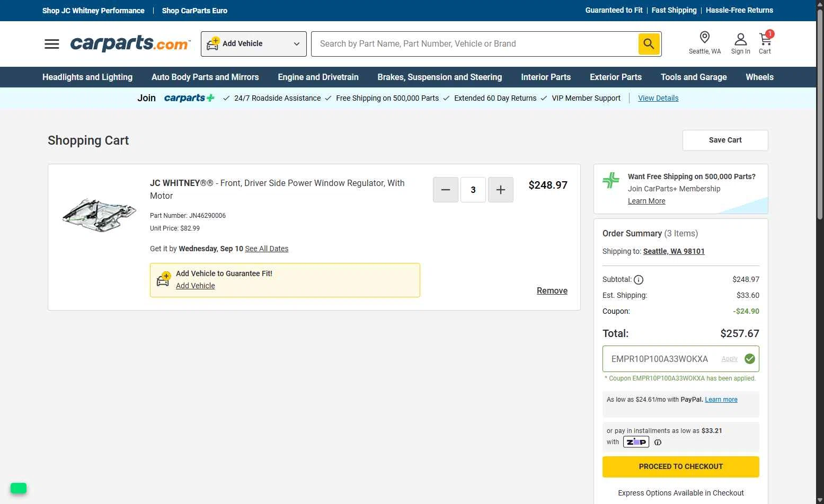
Task: Click PROCEED TO CHECKOUT button
Action: [680, 467]
